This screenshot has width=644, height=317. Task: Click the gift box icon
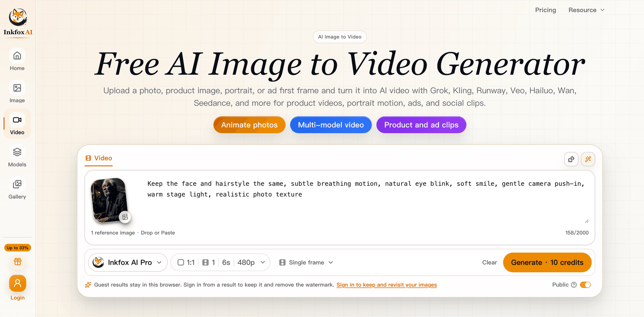[x=18, y=261]
